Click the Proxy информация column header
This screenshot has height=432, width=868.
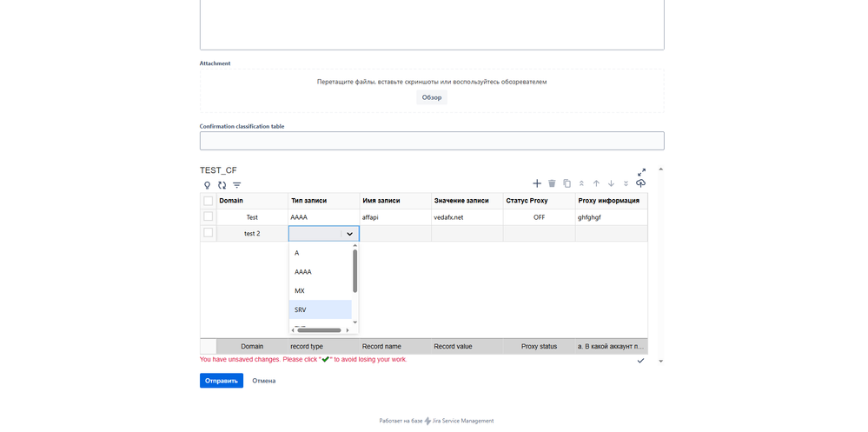click(x=611, y=201)
